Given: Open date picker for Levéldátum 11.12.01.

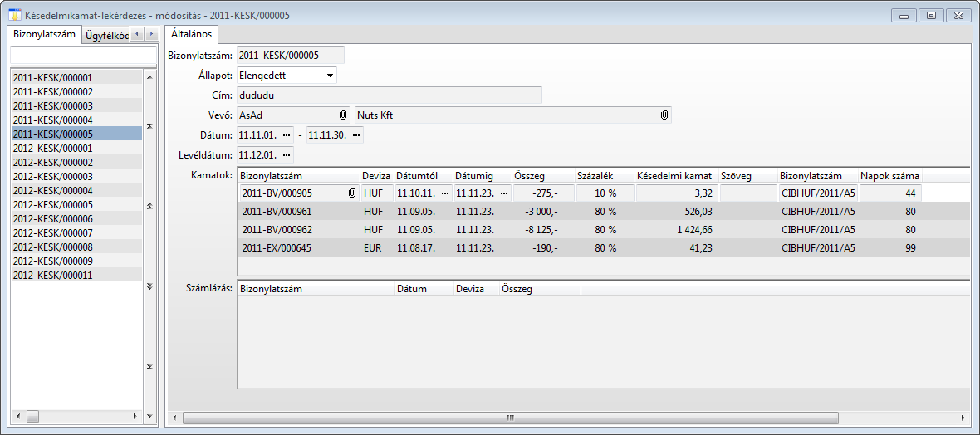Looking at the screenshot, I should pyautogui.click(x=287, y=154).
